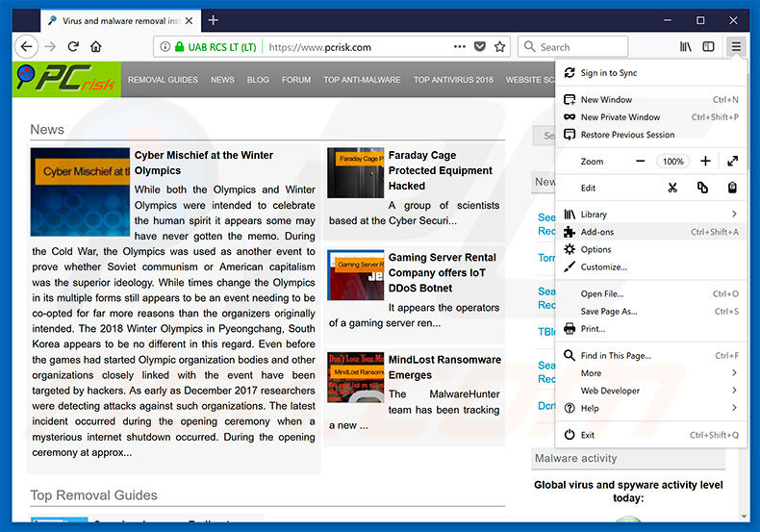Image resolution: width=760 pixels, height=532 pixels.
Task: Click the Paste clipboard icon in menu
Action: click(732, 188)
